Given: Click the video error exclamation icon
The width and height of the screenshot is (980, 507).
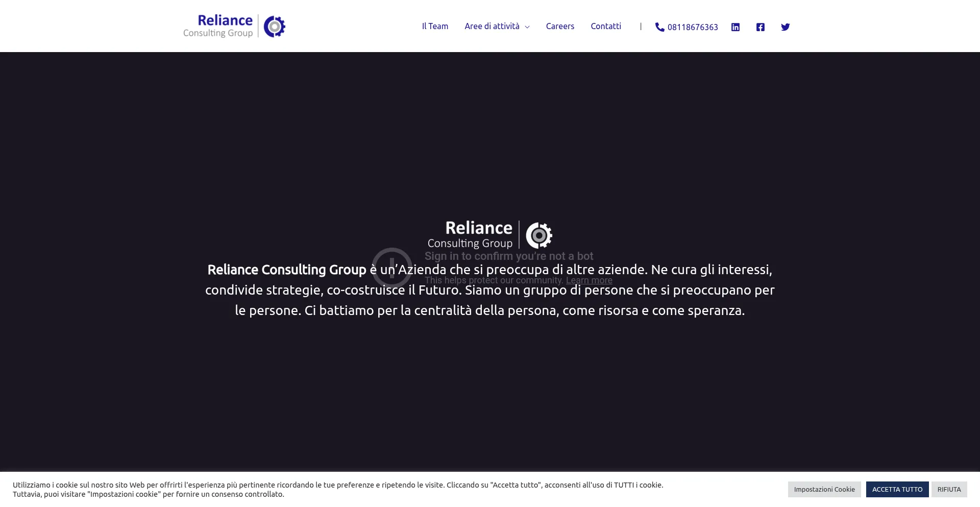Looking at the screenshot, I should pyautogui.click(x=391, y=268).
